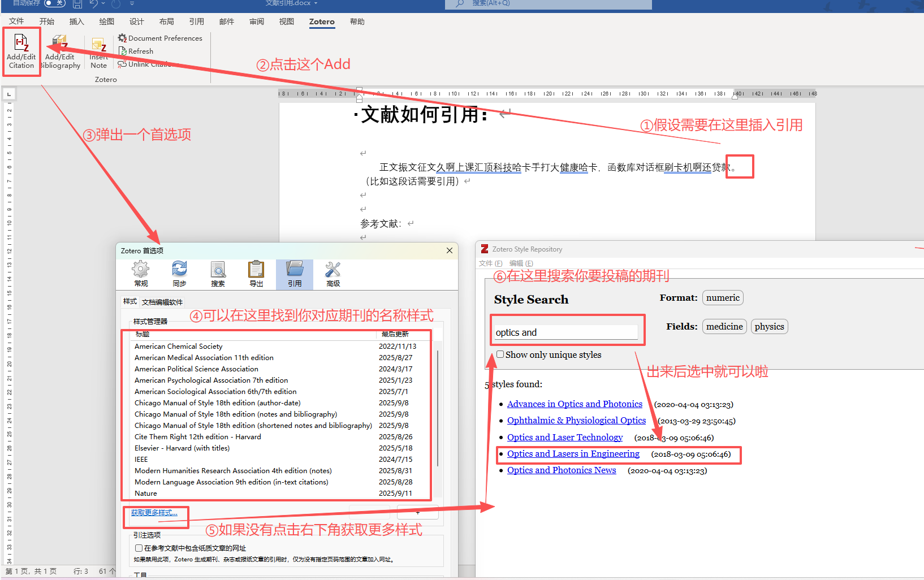Viewport: 924px width, 580px height.
Task: Open Optics and Lasers in Engineering style
Action: pyautogui.click(x=573, y=454)
